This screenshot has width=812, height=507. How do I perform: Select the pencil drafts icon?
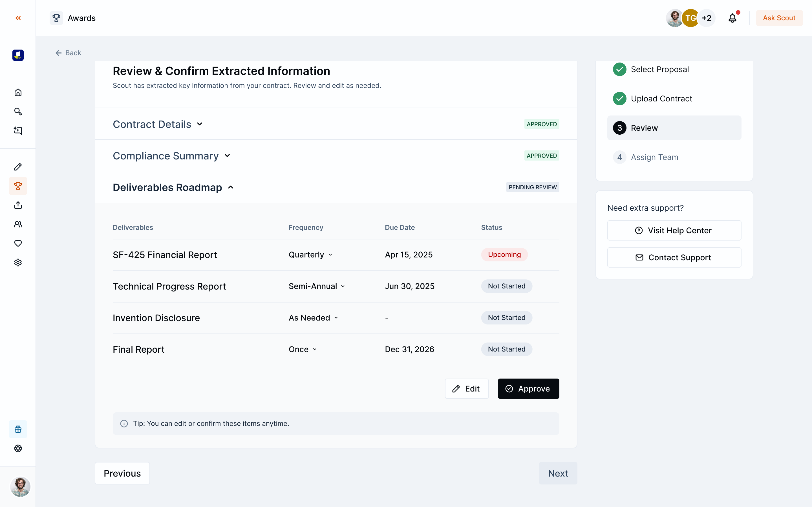click(18, 167)
